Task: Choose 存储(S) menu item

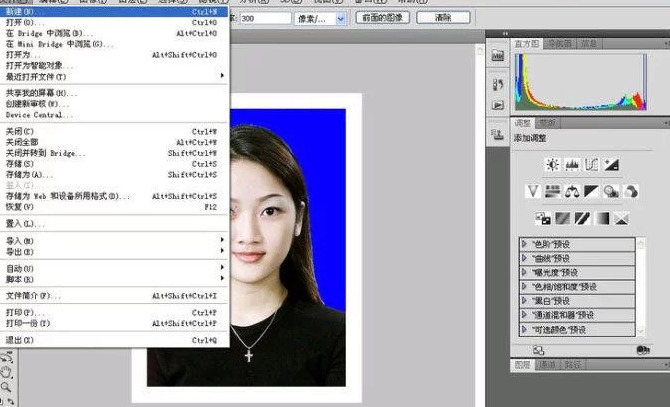Action: (115, 164)
